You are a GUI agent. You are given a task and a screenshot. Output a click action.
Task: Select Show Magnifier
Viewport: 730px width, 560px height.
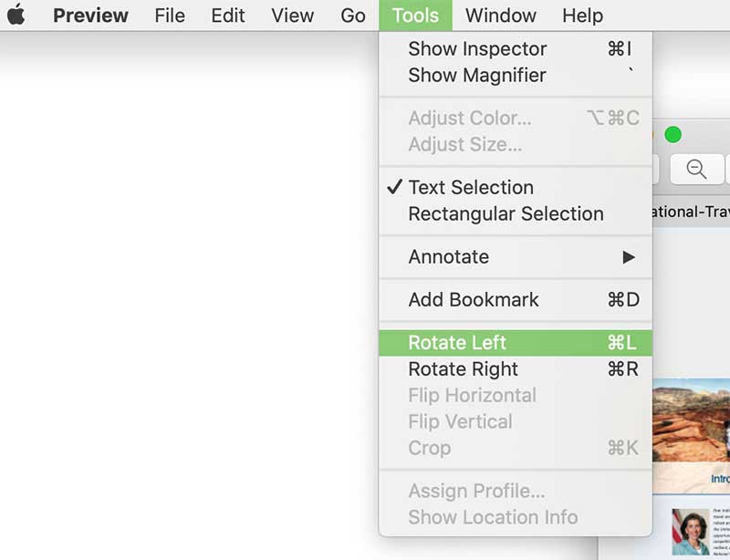(477, 76)
